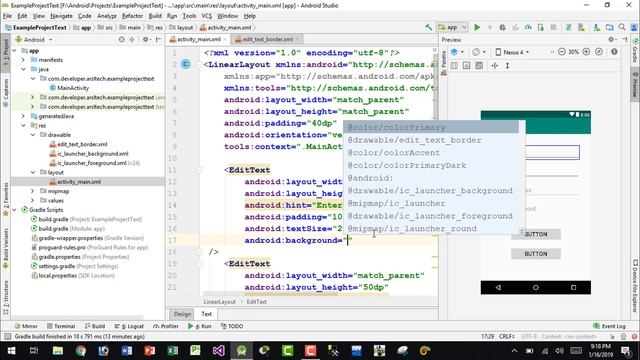
Task: Open Search Everywhere magnifier icon
Action: 622,27
